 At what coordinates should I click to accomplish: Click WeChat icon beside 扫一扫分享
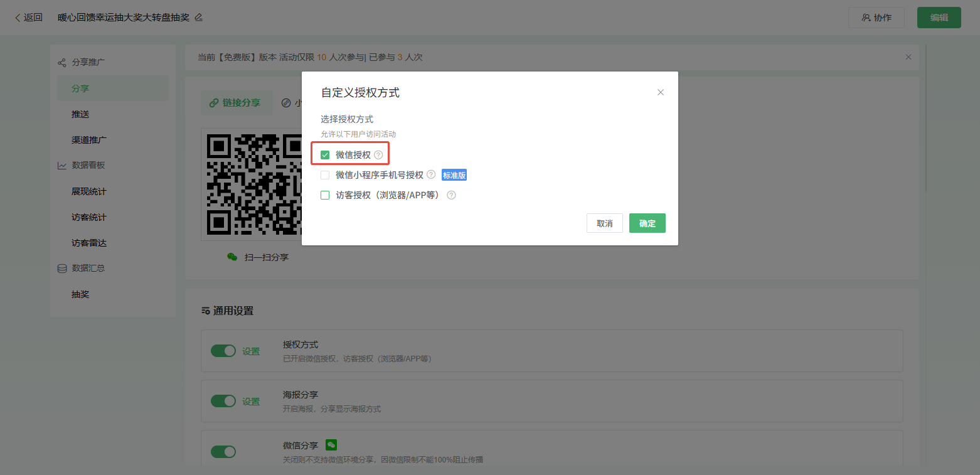(232, 257)
